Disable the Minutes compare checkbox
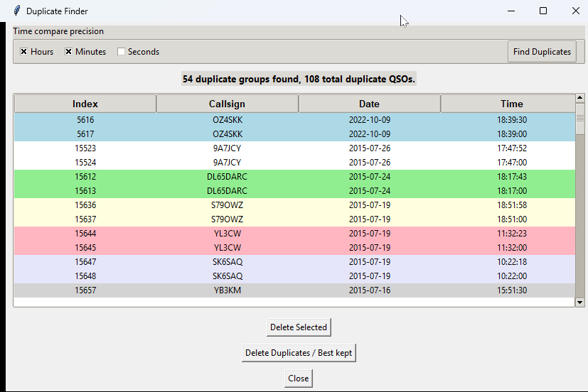 (69, 52)
